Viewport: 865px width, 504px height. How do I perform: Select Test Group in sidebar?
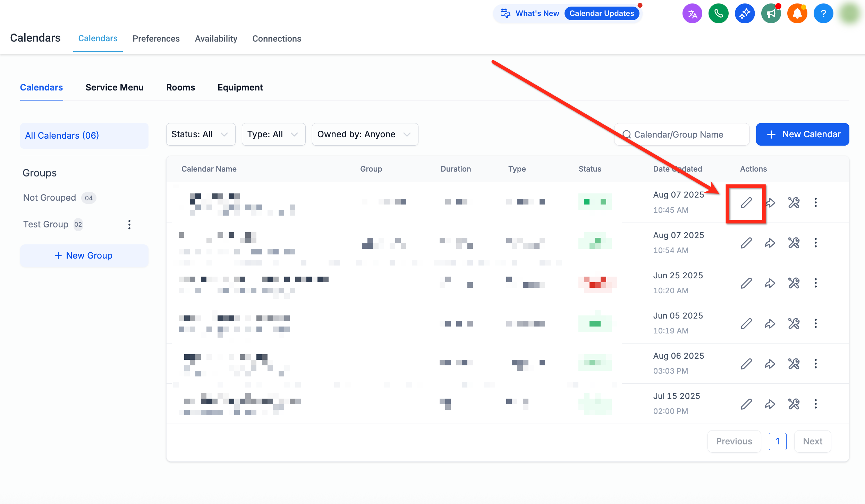click(x=53, y=224)
